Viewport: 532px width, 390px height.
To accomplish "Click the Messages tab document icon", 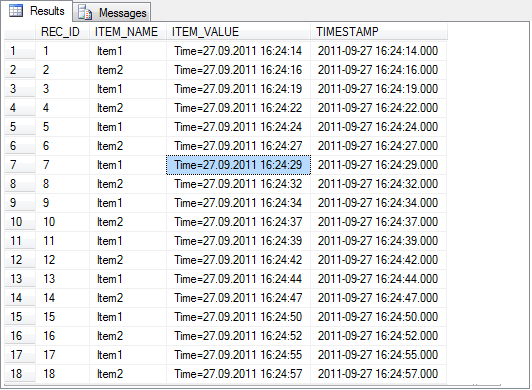I will 85,13.
